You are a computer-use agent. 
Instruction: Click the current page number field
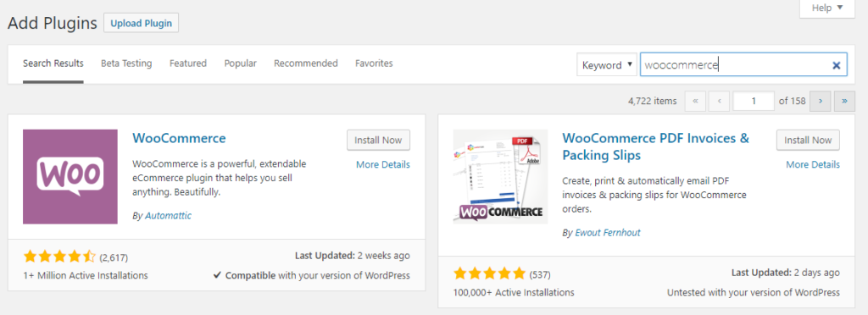coord(754,101)
